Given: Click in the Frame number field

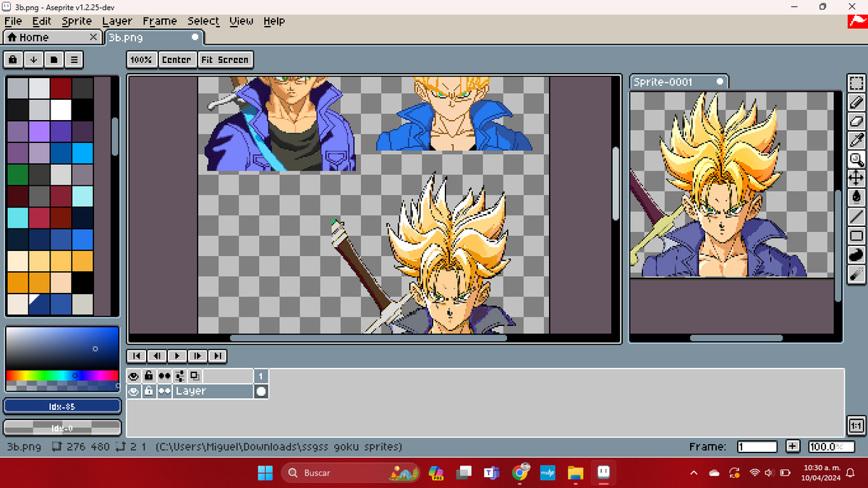Looking at the screenshot, I should point(757,447).
